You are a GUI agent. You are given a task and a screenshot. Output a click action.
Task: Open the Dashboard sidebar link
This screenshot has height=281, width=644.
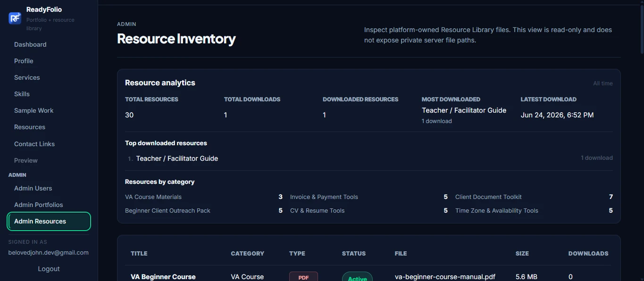point(30,44)
